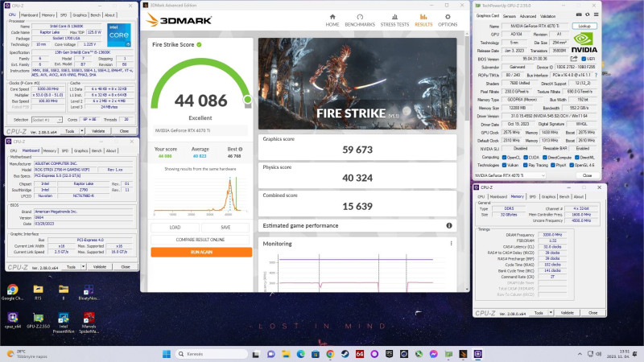This screenshot has width=644, height=362.
Task: Click the score distribution chart in 3DMark
Action: (200, 195)
